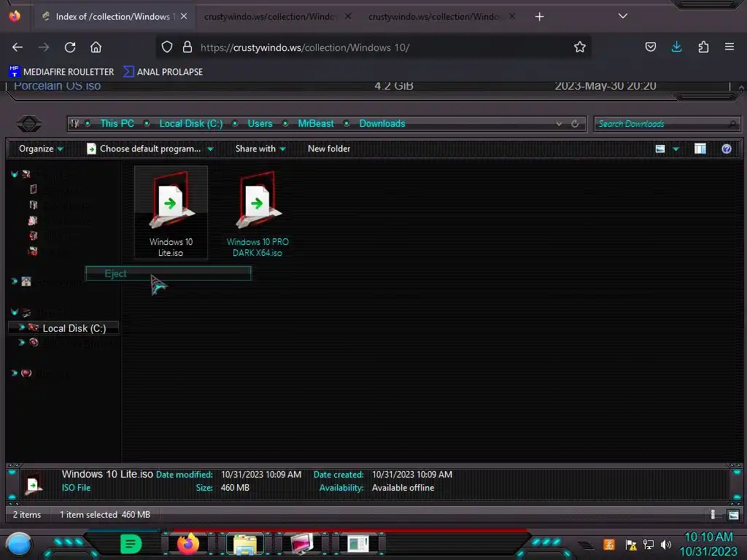Click the Firefox address bar URL
747x560 pixels.
305,47
